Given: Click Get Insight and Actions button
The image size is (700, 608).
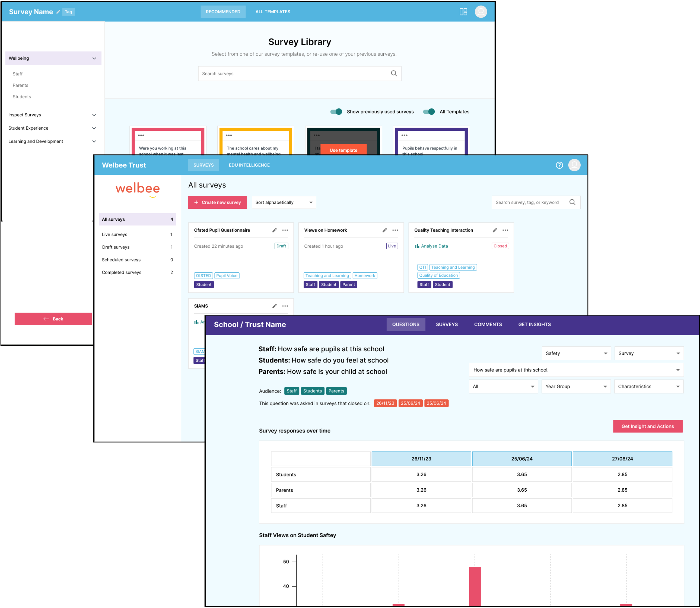Looking at the screenshot, I should tap(647, 426).
